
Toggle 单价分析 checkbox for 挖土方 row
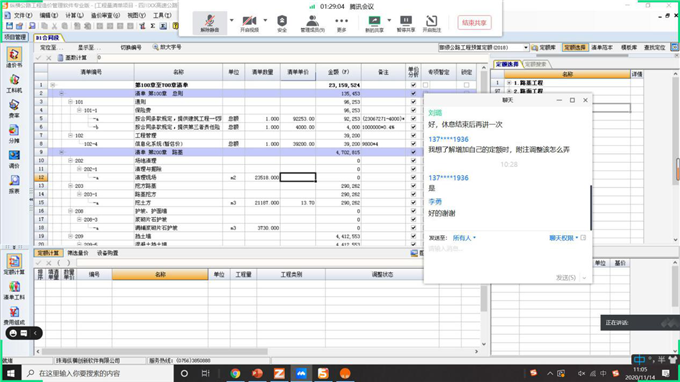click(413, 202)
